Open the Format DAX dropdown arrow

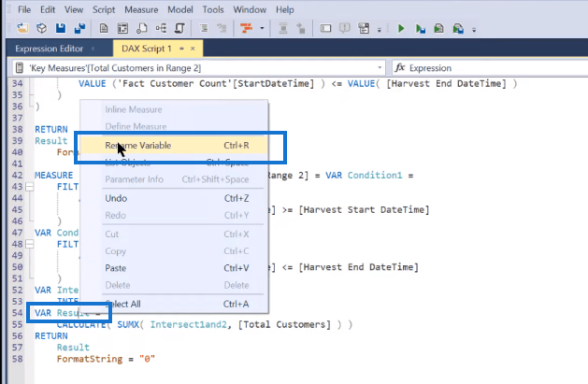262,28
